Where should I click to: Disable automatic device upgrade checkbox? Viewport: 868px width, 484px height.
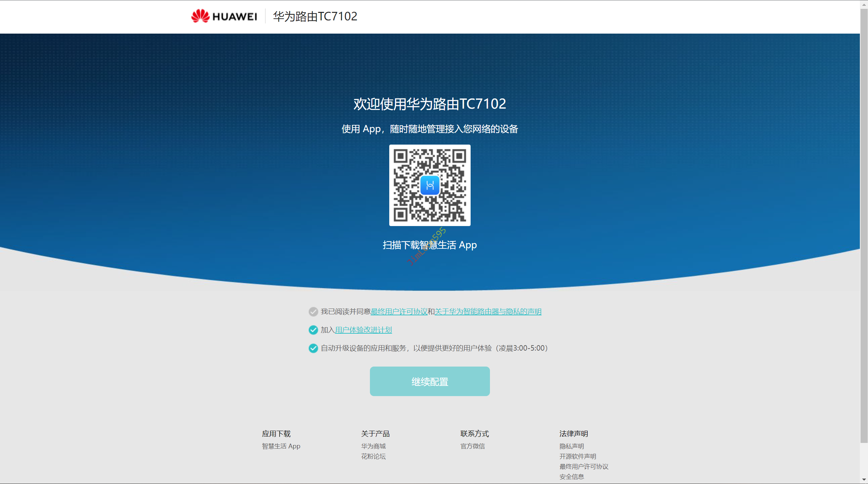[x=313, y=348]
